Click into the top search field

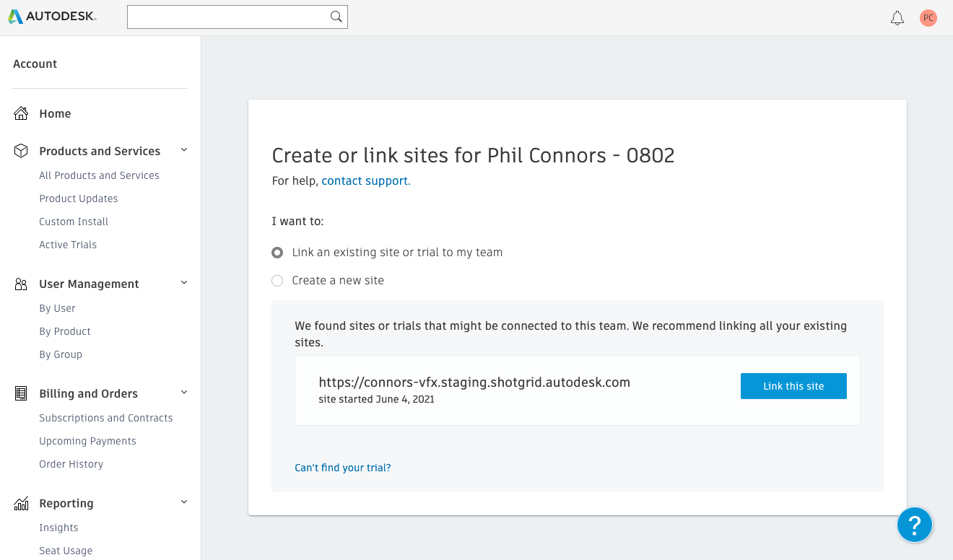pos(227,17)
